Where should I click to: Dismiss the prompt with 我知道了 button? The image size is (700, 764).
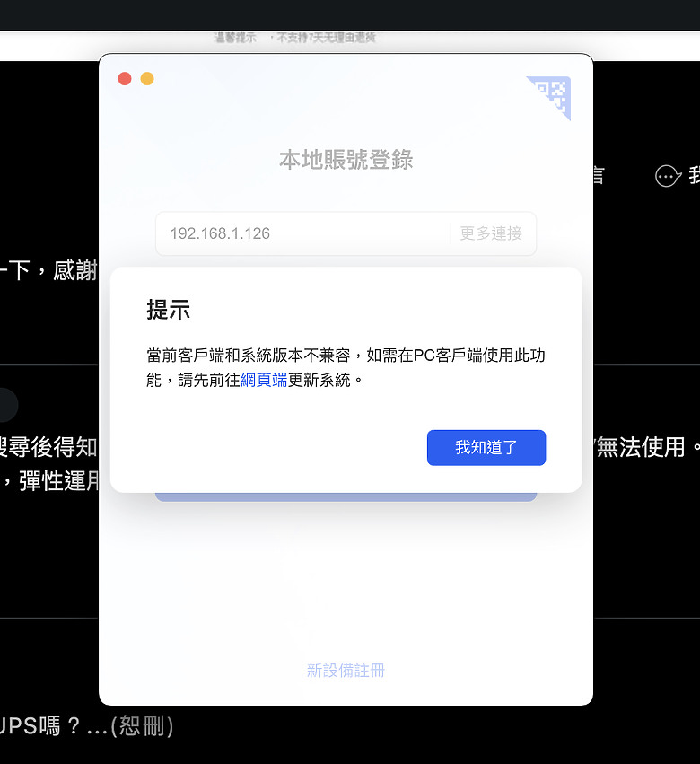click(x=486, y=447)
